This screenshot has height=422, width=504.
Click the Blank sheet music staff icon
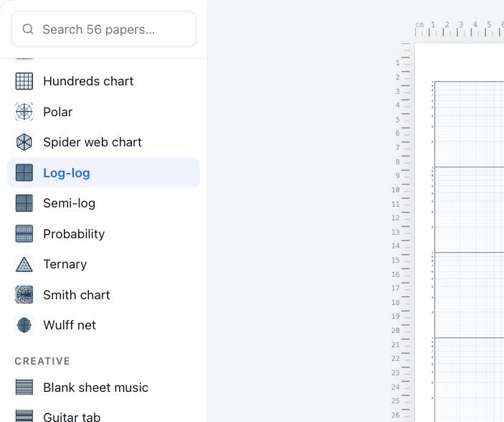point(24,388)
